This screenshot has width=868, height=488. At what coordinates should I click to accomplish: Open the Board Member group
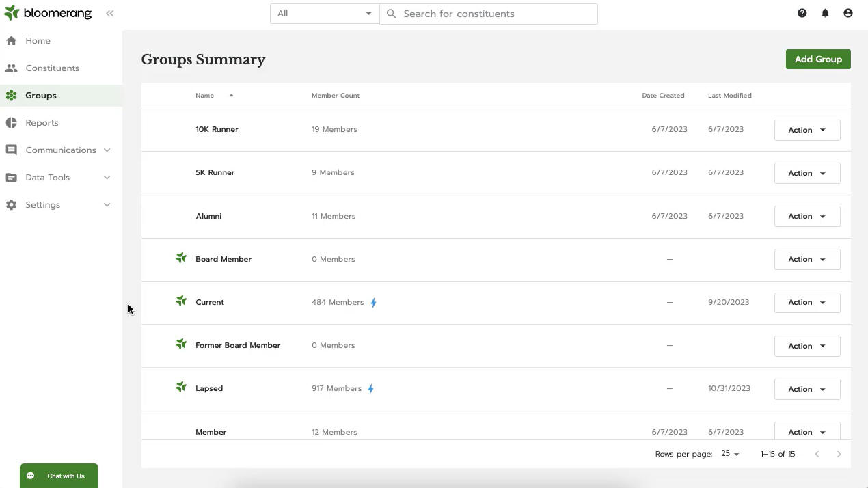pos(223,259)
